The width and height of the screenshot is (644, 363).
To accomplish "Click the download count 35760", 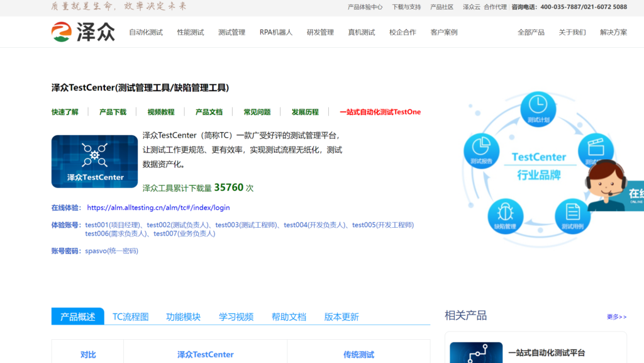I will (229, 187).
